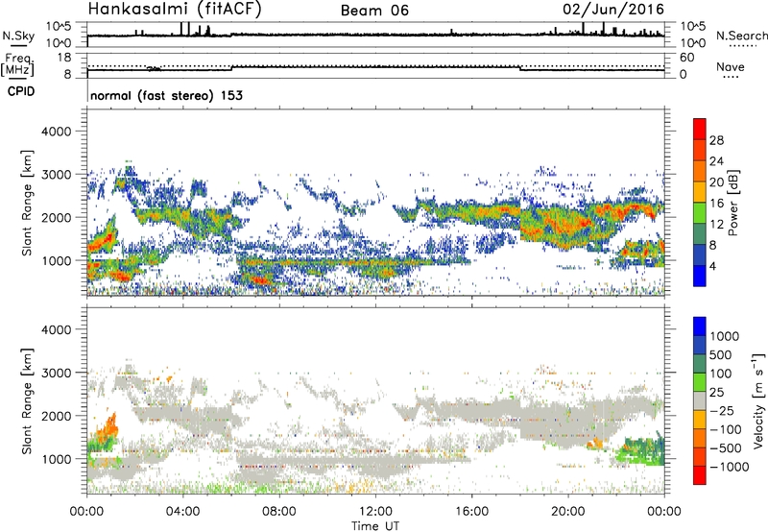Click the '12:00' time tick label
768x532 pixels.
click(375, 512)
